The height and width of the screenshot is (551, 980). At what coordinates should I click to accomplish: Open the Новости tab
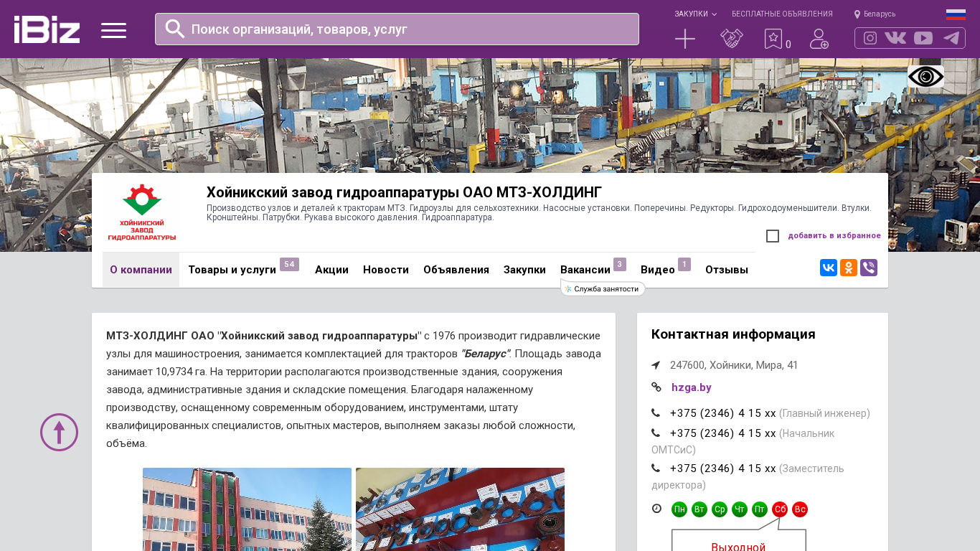[386, 270]
